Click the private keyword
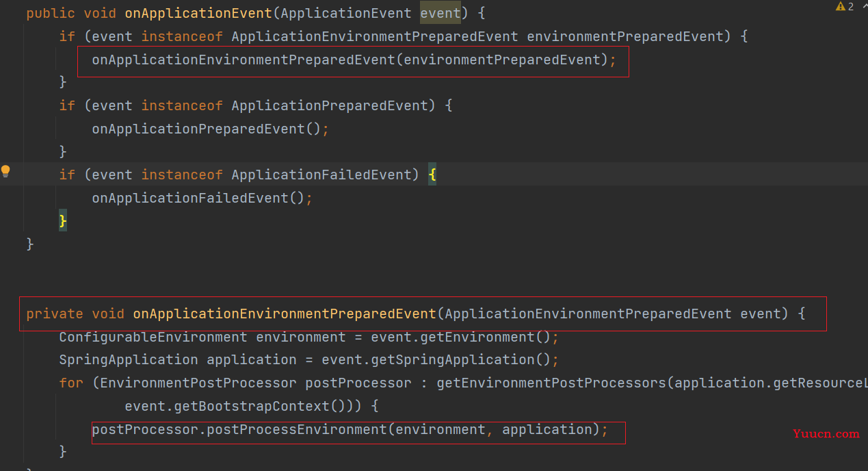Screen dimensions: 868x471 [55, 314]
